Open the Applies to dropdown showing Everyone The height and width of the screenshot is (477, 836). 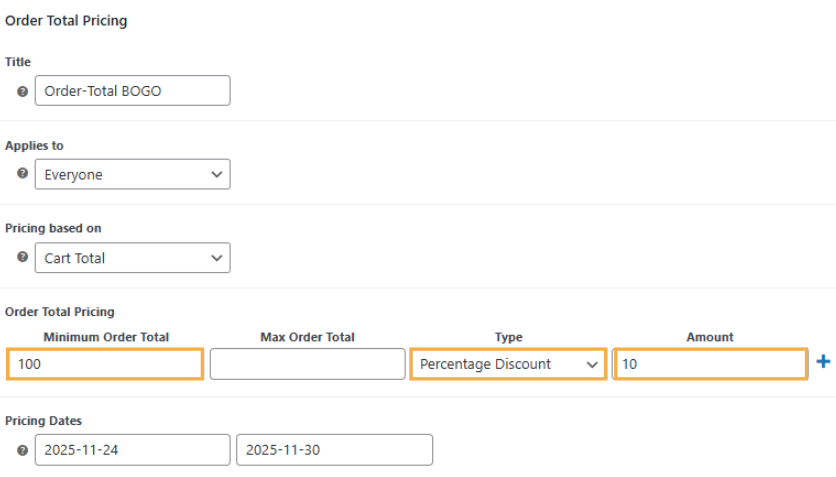(132, 175)
